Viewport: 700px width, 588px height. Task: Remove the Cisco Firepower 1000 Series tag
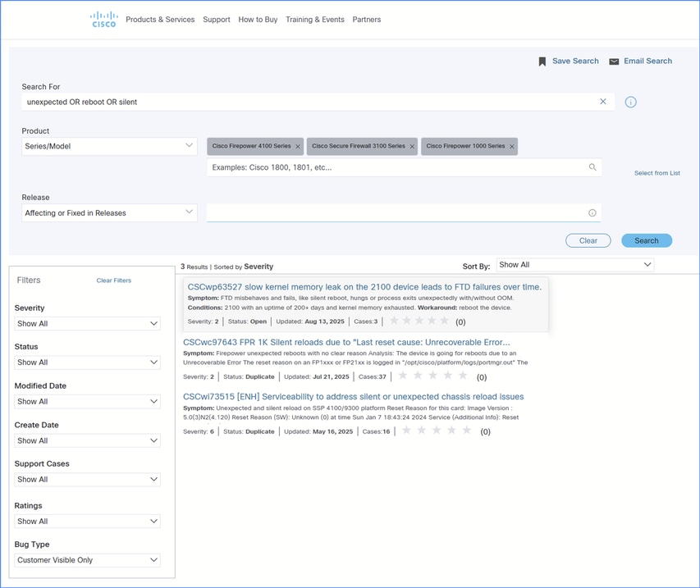512,147
